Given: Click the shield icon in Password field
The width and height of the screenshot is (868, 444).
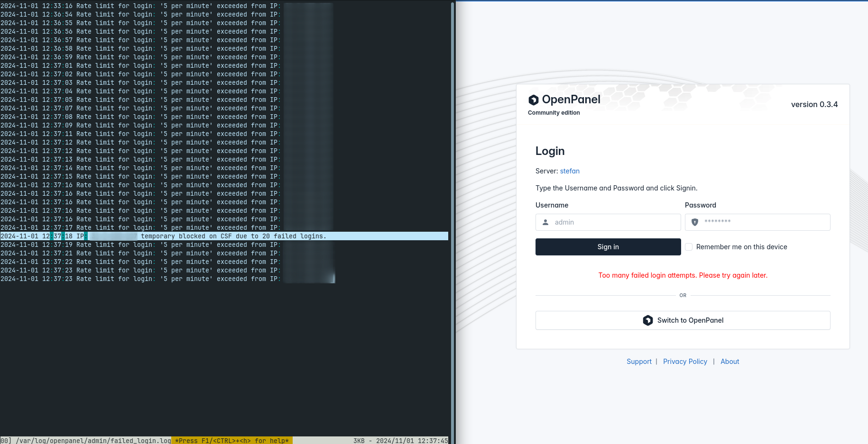Looking at the screenshot, I should click(695, 222).
